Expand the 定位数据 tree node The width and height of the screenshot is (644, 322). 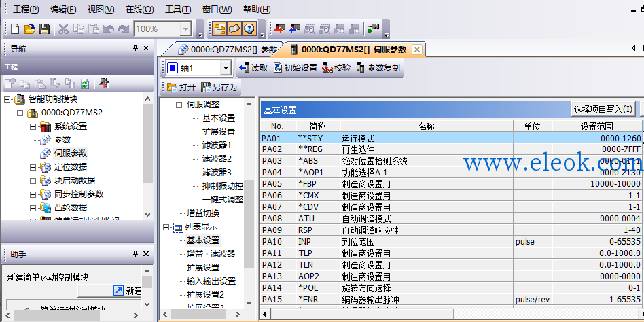(x=33, y=166)
